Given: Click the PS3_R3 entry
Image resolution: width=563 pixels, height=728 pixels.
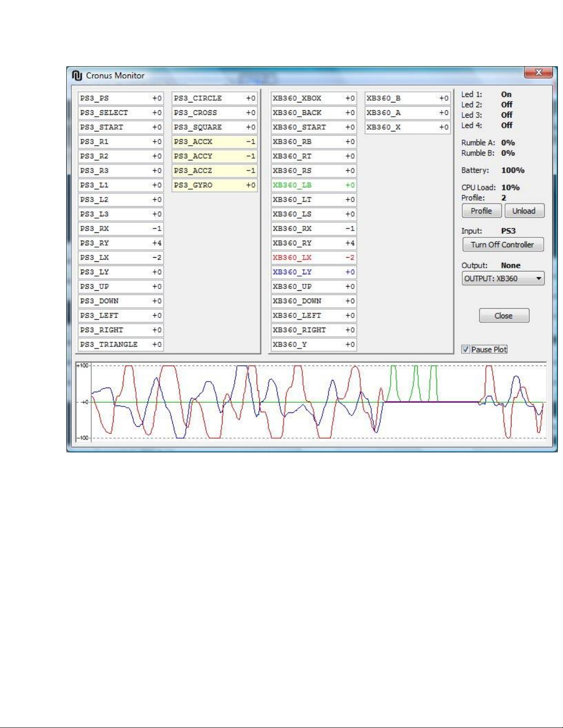Looking at the screenshot, I should point(121,170).
